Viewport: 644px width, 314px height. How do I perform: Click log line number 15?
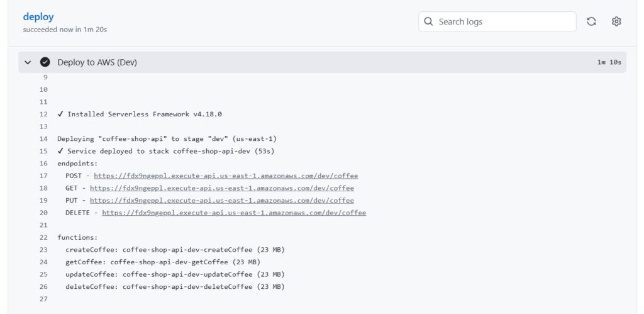pyautogui.click(x=43, y=151)
